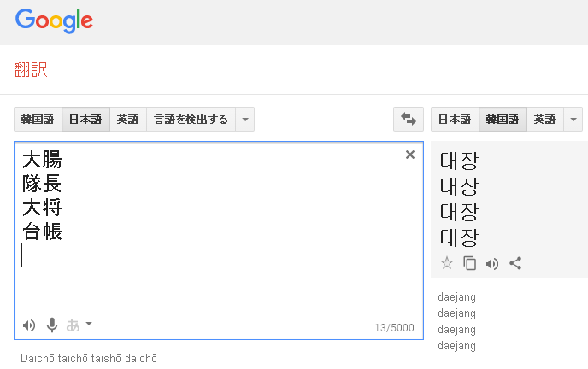Viewport: 588px width, 369px height.
Task: Open the Japanese input method icon
Action: tap(73, 325)
